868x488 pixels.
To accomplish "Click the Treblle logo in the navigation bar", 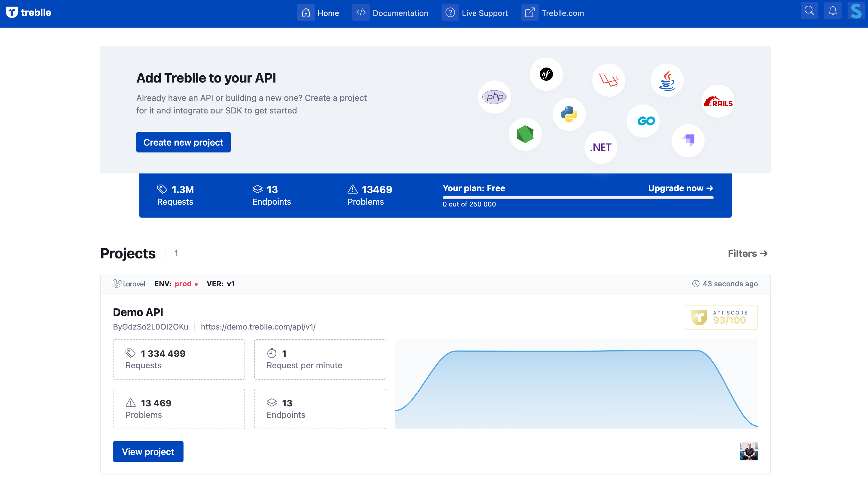I will 29,13.
